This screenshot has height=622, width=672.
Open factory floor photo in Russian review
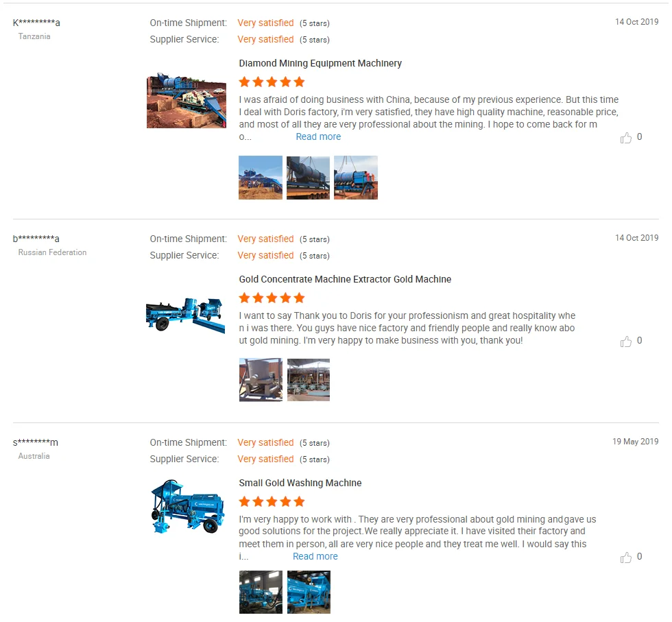[x=309, y=380]
